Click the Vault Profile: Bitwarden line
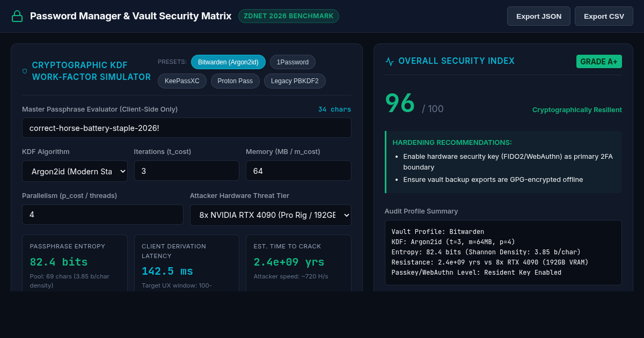The height and width of the screenshot is (338, 644). pyautogui.click(x=438, y=232)
